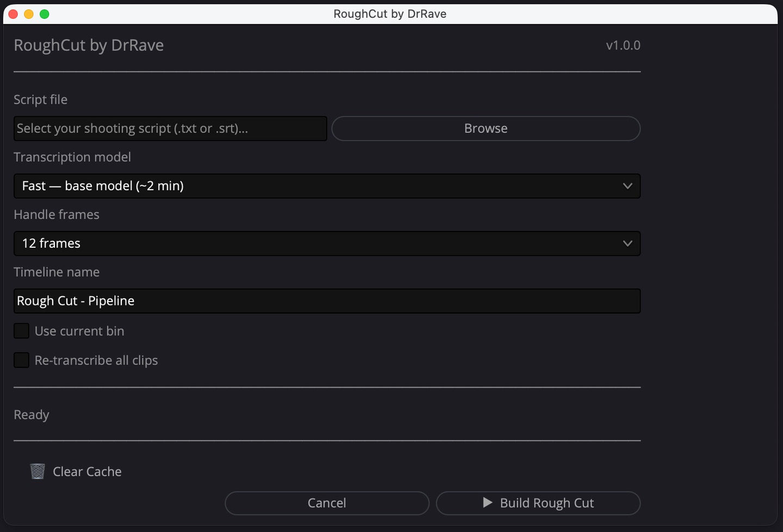Select the 12 frames combo box
The height and width of the screenshot is (532, 783).
pos(327,243)
